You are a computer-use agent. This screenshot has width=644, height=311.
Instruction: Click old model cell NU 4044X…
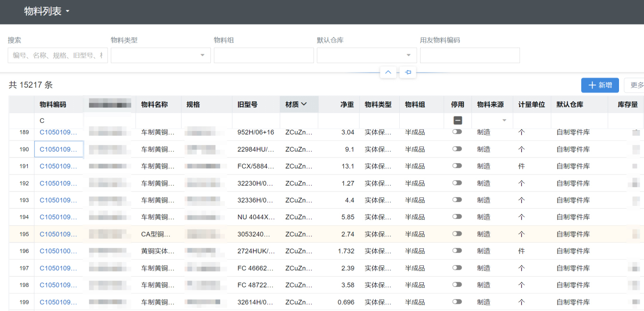pyautogui.click(x=256, y=217)
